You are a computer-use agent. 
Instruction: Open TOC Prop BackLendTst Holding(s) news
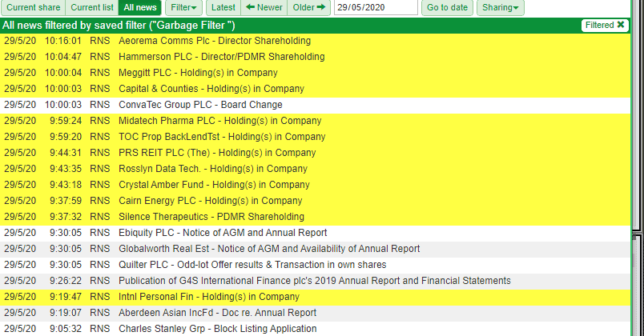click(222, 137)
